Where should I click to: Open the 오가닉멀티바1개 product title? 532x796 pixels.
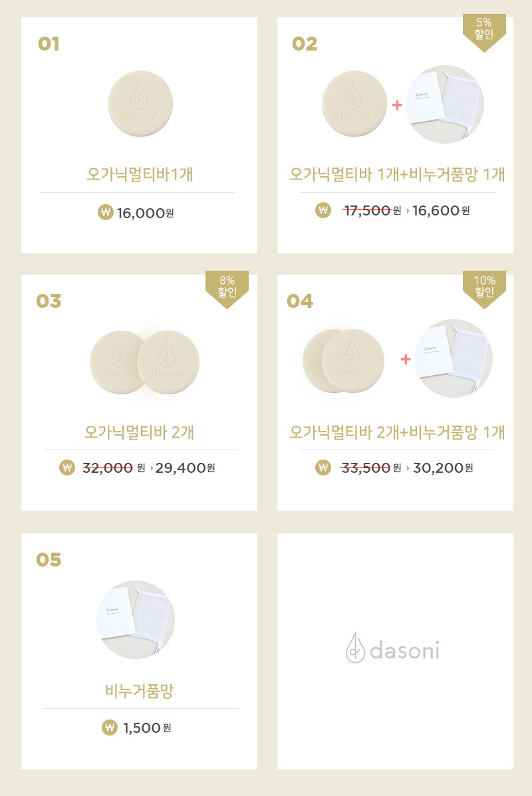tap(140, 174)
